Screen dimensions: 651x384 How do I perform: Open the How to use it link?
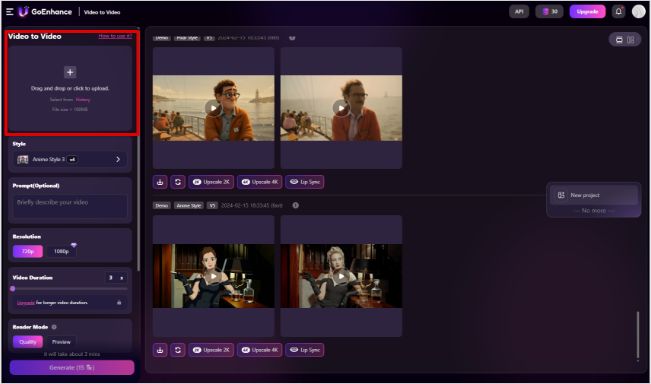click(x=115, y=36)
